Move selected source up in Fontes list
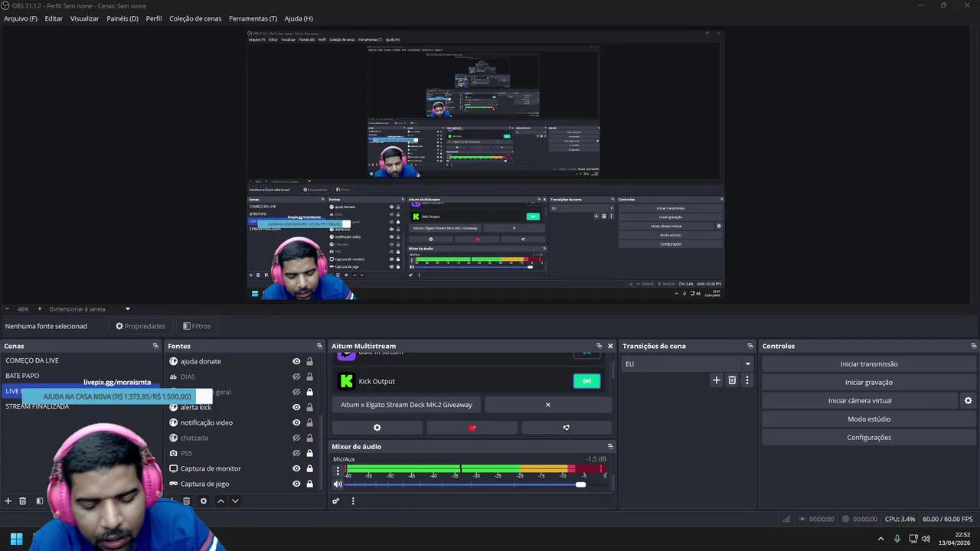This screenshot has height=551, width=980. click(x=220, y=501)
